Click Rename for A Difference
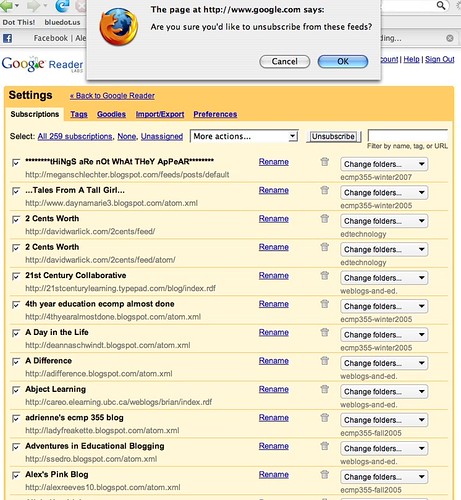461x500 pixels. tap(274, 361)
